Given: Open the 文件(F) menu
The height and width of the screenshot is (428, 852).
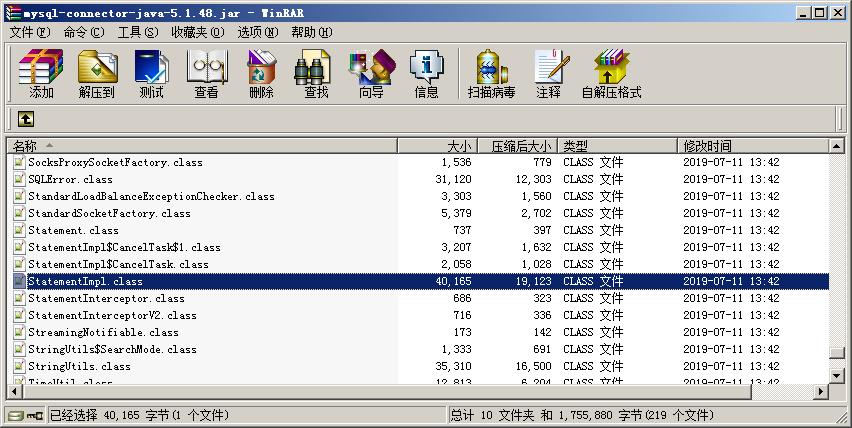Looking at the screenshot, I should click(x=30, y=33).
